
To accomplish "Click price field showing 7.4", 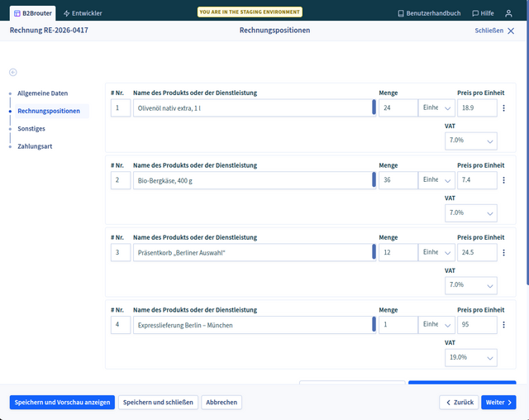I will coord(477,180).
